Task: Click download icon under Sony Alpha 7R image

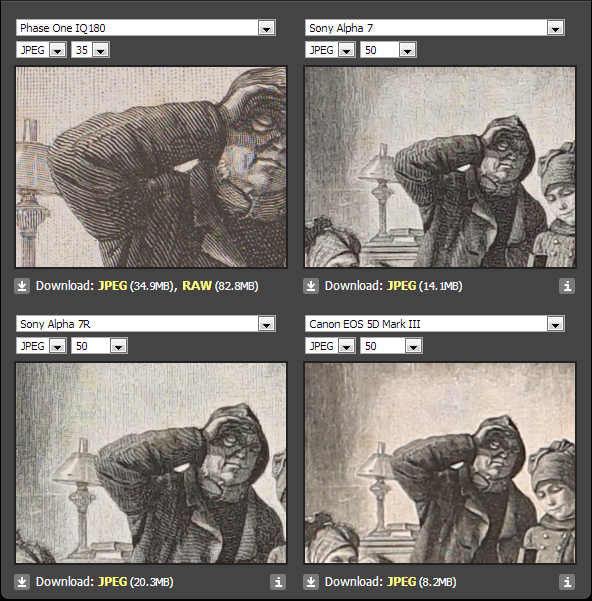Action: coord(22,582)
